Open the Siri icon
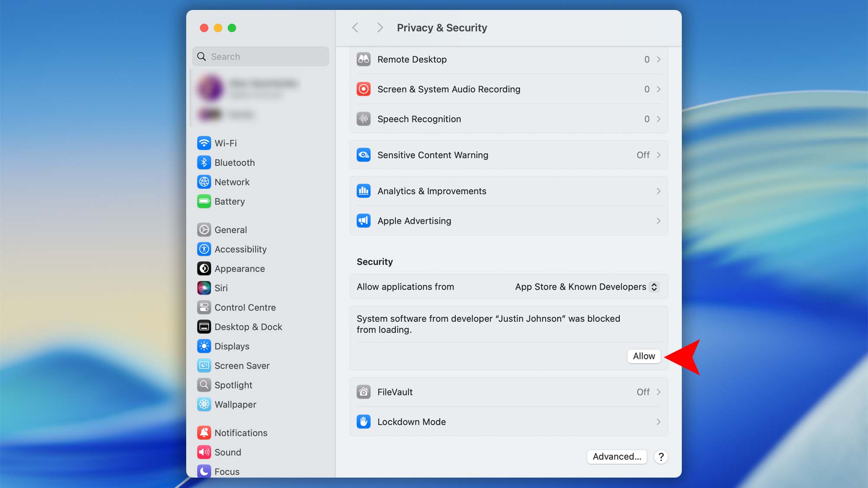 click(204, 288)
